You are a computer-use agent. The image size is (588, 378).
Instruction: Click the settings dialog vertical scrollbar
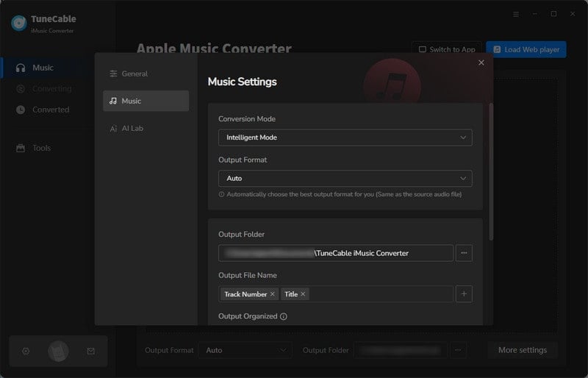pyautogui.click(x=491, y=172)
